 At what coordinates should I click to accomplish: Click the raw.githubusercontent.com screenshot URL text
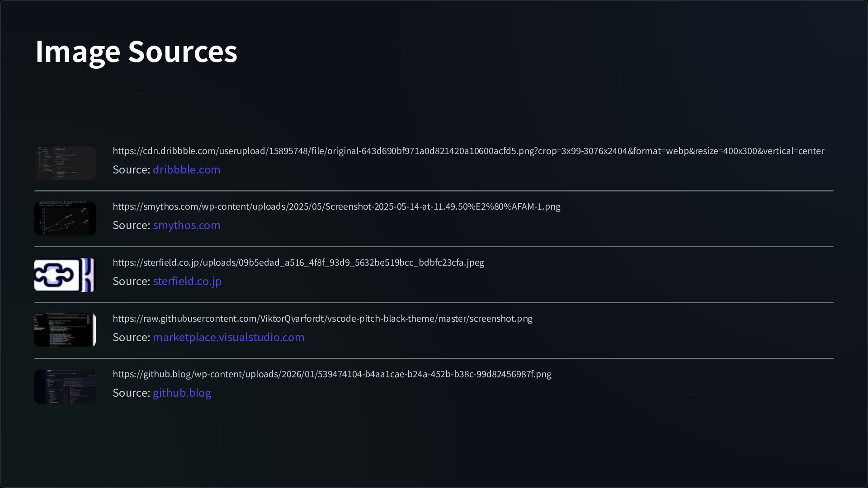(322, 319)
